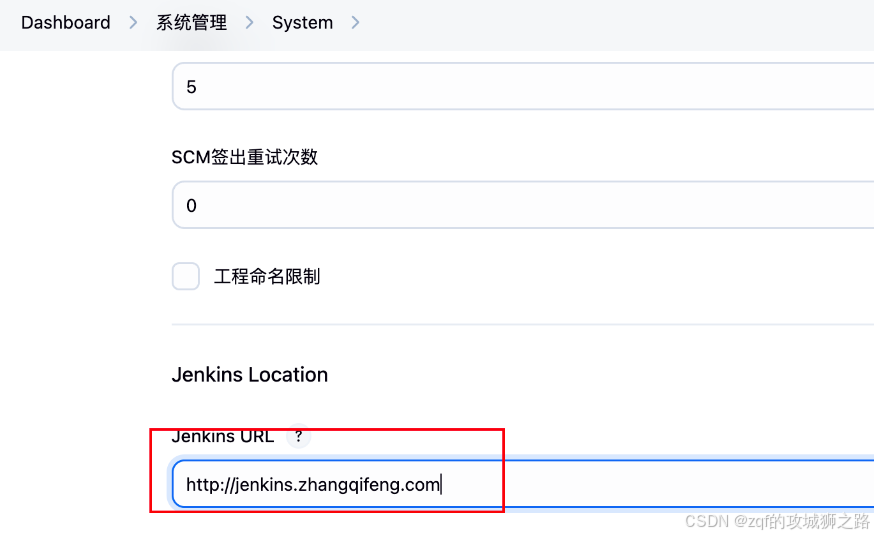The width and height of the screenshot is (874, 536).
Task: Click the 工程命名限制 label text
Action: click(267, 276)
